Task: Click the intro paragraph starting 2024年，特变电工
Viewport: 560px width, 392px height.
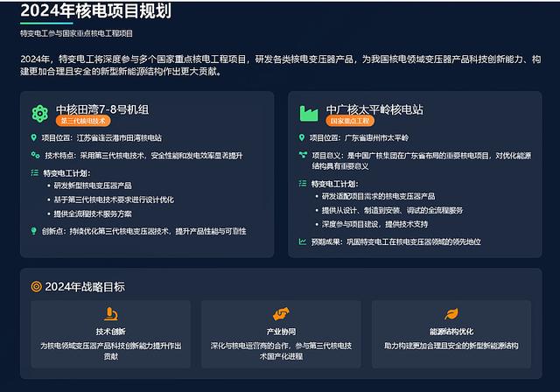Action: point(281,65)
